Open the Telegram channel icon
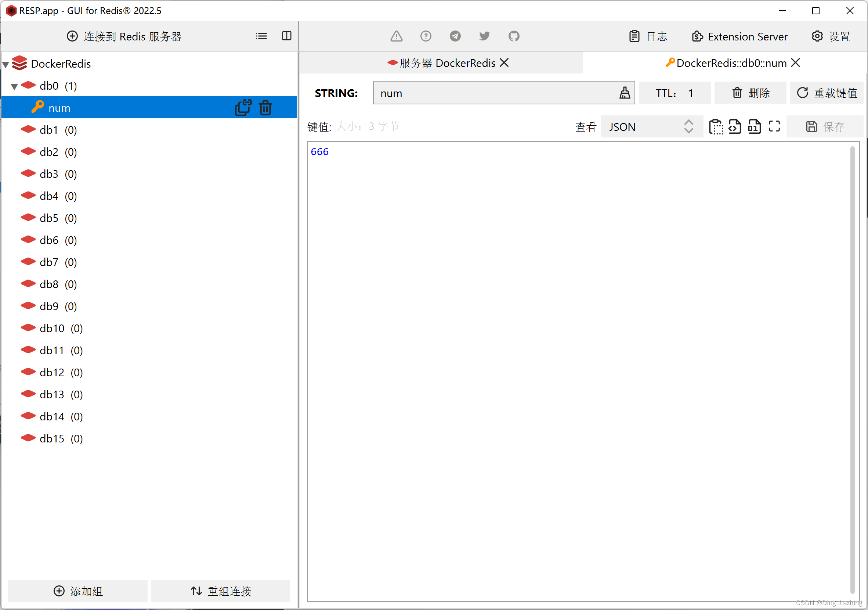Viewport: 868px width, 610px height. click(x=455, y=36)
